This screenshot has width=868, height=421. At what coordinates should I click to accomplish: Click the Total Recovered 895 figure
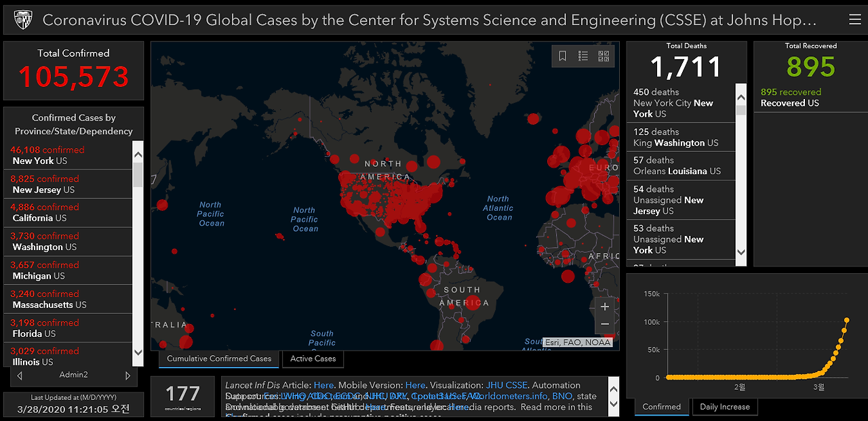(x=811, y=66)
